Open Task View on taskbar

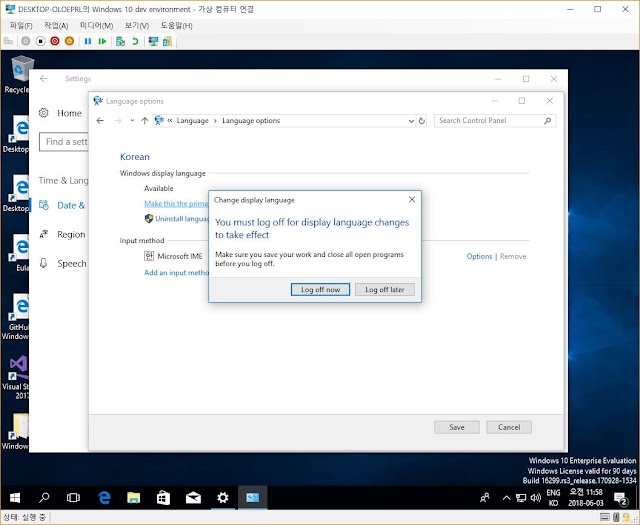click(x=73, y=498)
